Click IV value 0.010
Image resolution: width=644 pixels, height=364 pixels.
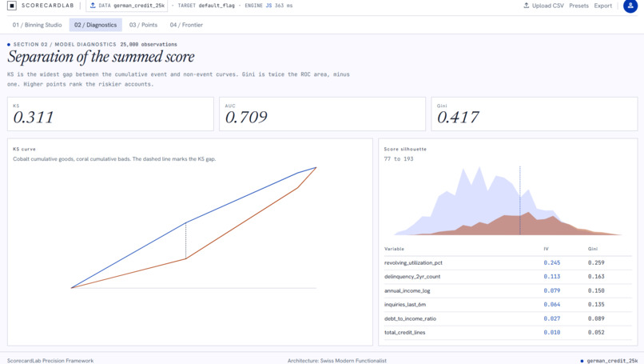point(551,333)
